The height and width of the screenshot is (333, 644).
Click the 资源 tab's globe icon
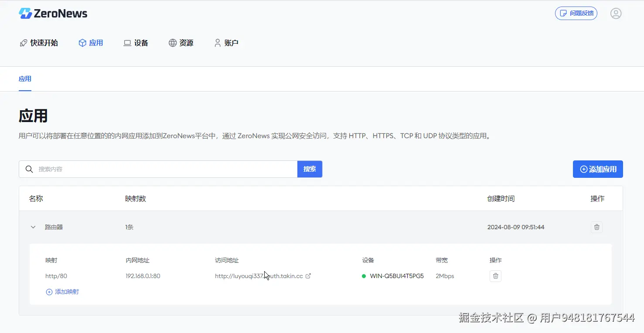pyautogui.click(x=172, y=42)
